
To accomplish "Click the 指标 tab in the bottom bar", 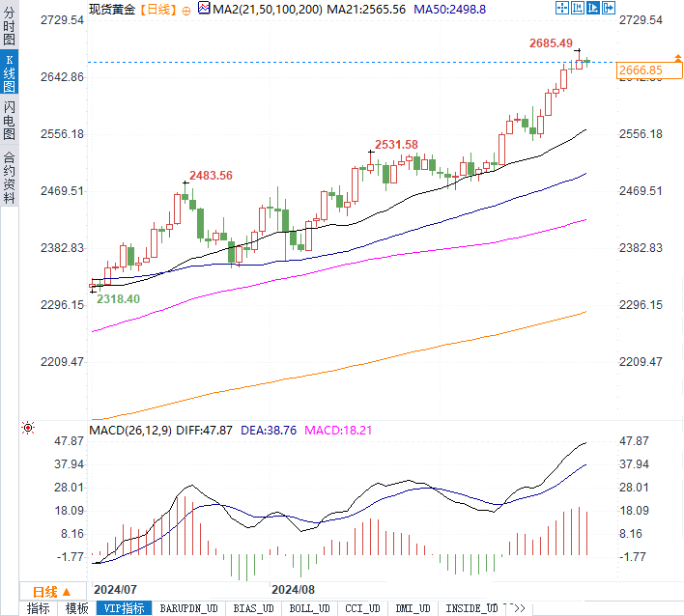I will [38, 608].
